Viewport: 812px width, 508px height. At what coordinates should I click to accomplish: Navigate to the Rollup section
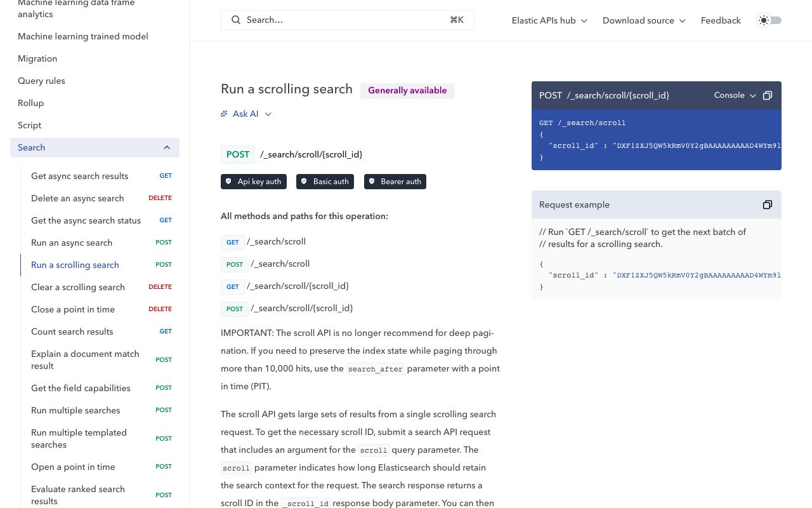tap(30, 103)
